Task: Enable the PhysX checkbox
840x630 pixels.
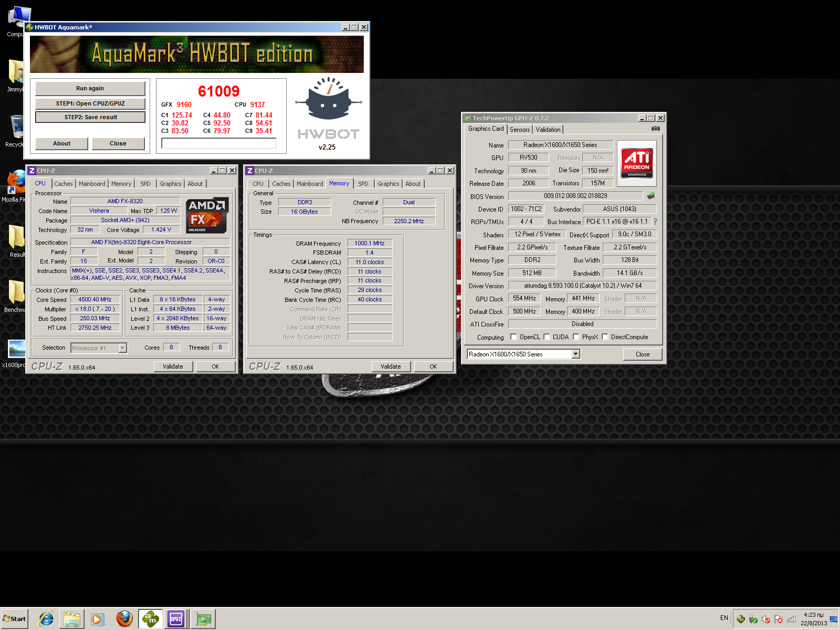Action: click(576, 337)
